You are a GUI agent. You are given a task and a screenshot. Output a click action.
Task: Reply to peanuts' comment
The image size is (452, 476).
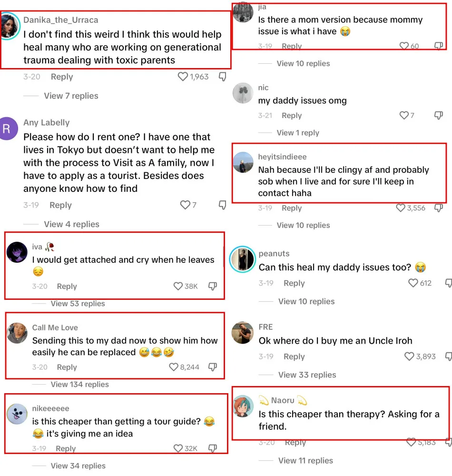point(294,283)
